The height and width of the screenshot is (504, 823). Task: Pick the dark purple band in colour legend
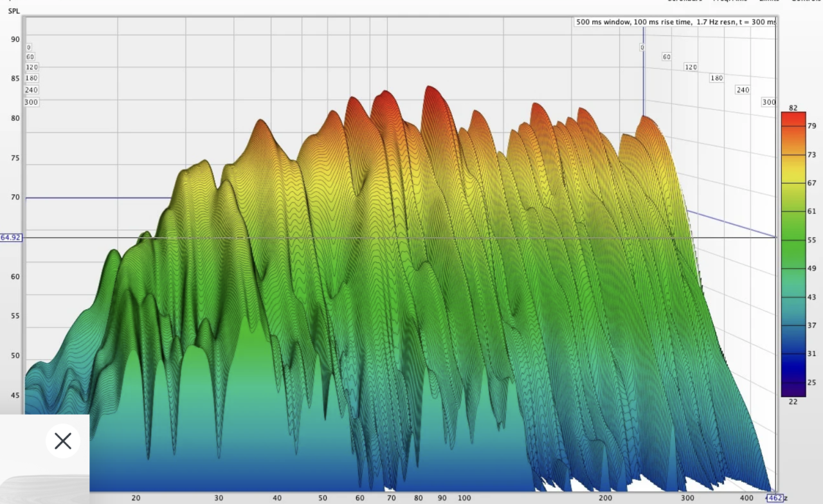793,390
